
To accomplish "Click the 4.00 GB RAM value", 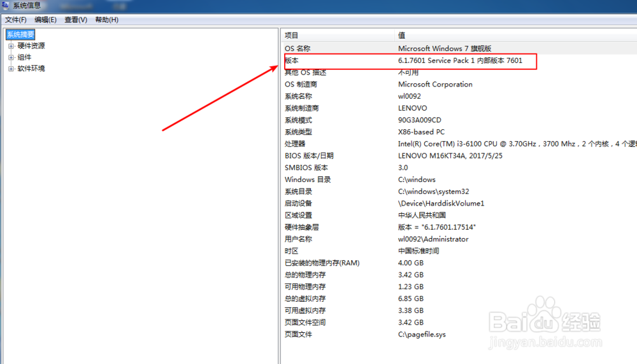I will [411, 263].
